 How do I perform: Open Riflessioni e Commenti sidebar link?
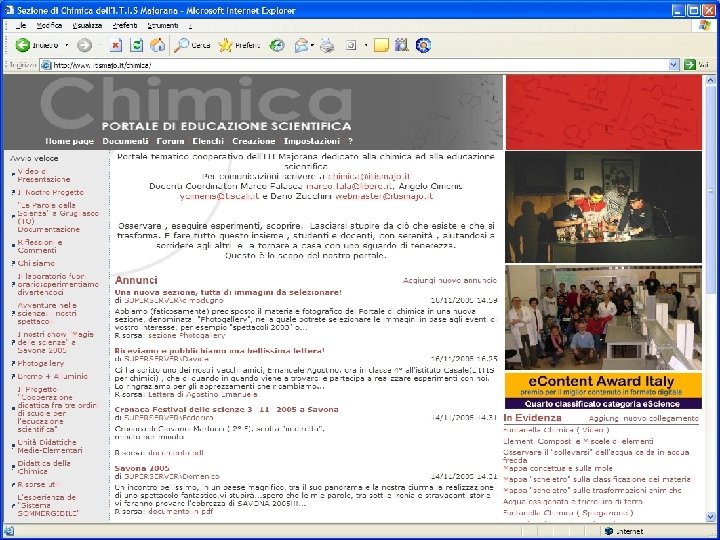tap(40, 246)
